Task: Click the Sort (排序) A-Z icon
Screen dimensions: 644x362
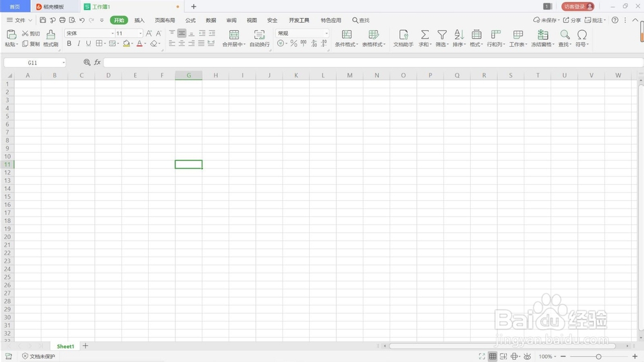Action: tap(459, 35)
